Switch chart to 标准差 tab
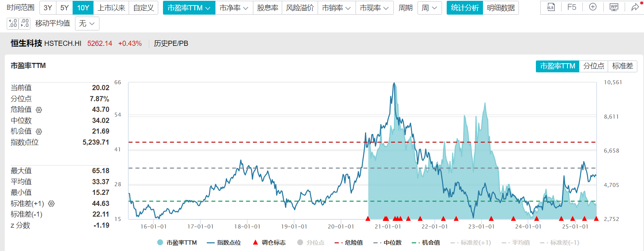Image resolution: width=644 pixels, height=251 pixels. pos(622,66)
